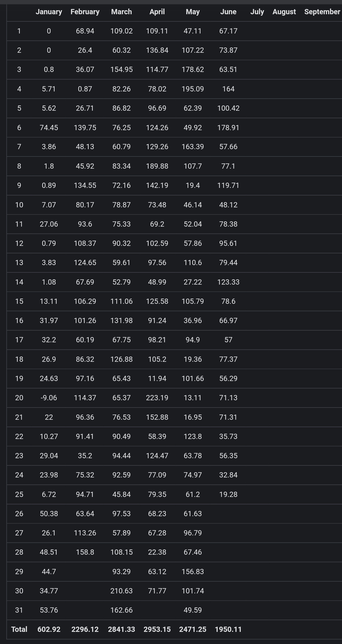342x644 pixels.
Task: Click the May value 156.83
Action: click(193, 572)
